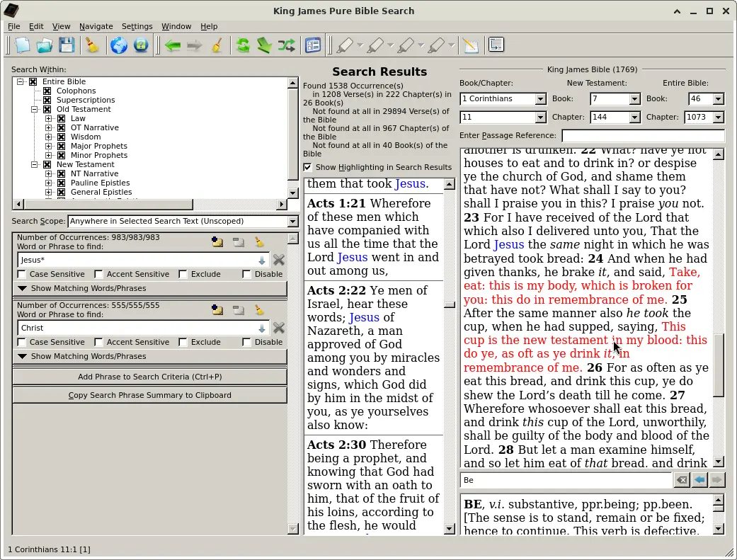Check Exclude for the Christ phrase
The image size is (737, 560).
tap(182, 342)
